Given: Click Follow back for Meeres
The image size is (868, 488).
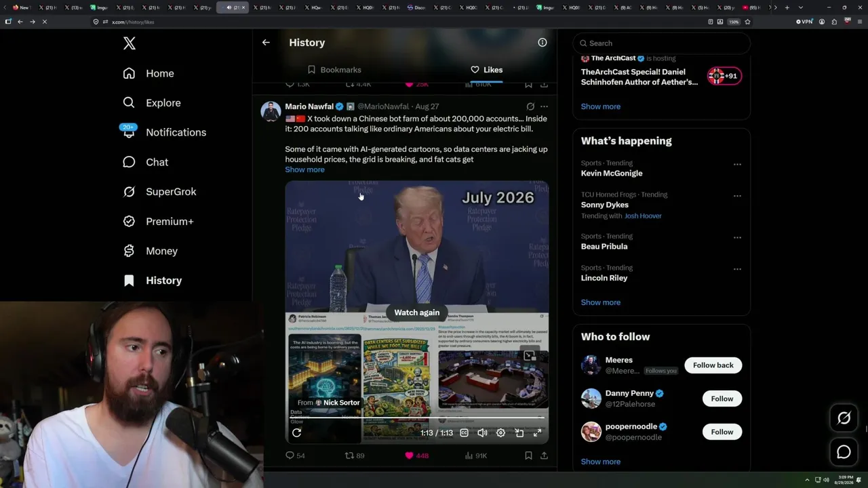Looking at the screenshot, I should click(x=713, y=365).
